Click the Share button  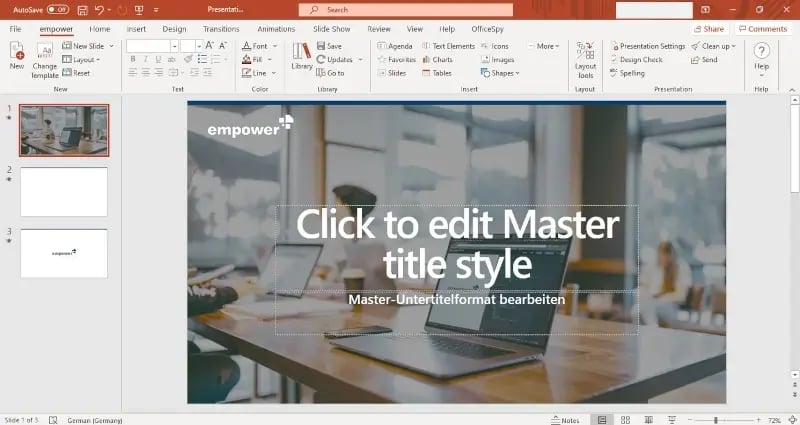coord(709,29)
